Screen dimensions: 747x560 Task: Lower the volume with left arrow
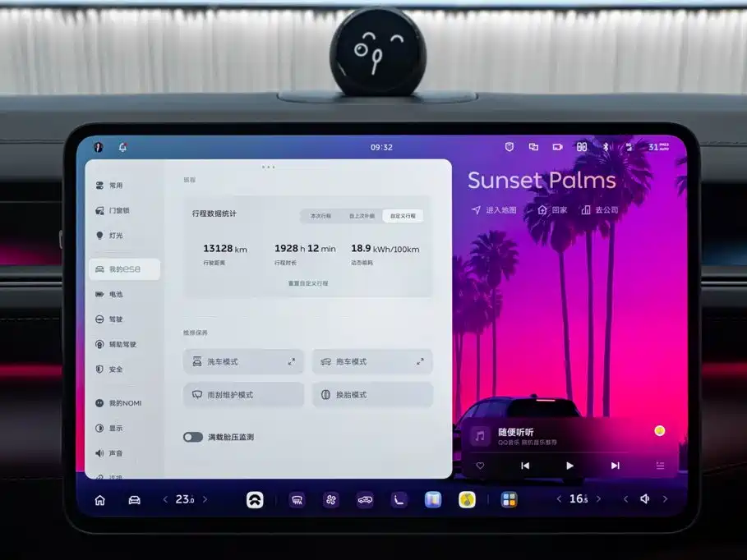(626, 499)
